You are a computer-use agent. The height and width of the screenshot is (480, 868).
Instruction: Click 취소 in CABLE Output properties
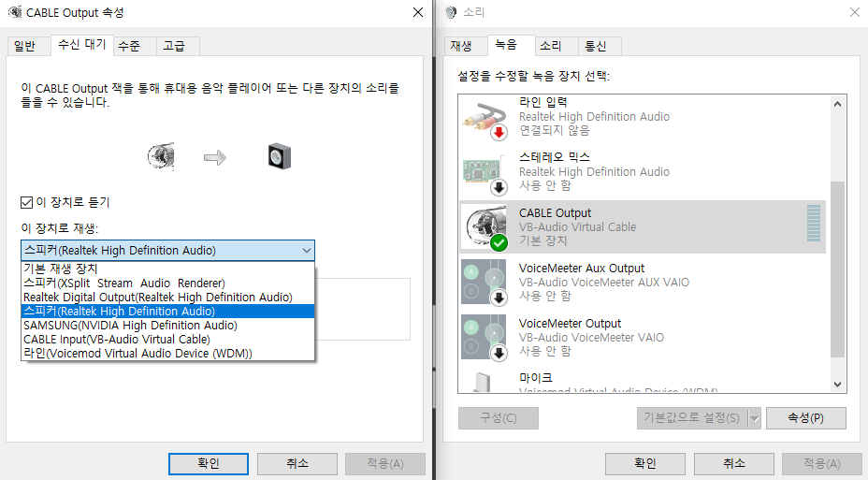click(297, 463)
